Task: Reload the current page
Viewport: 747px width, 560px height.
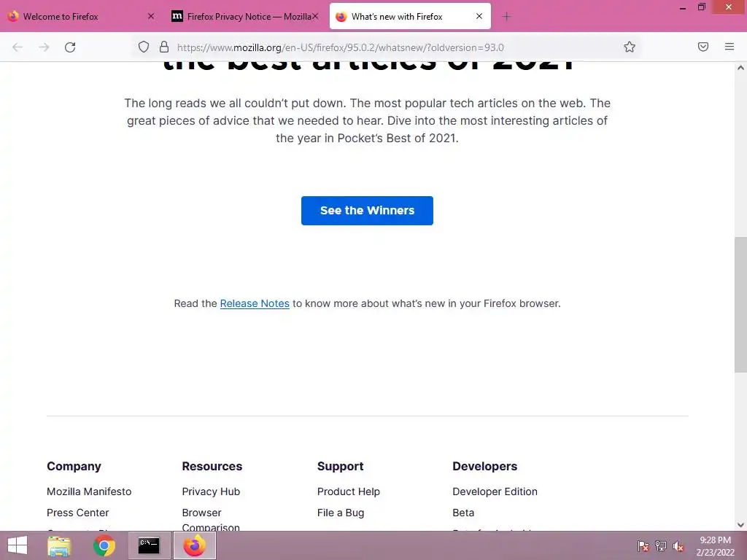Action: [70, 47]
